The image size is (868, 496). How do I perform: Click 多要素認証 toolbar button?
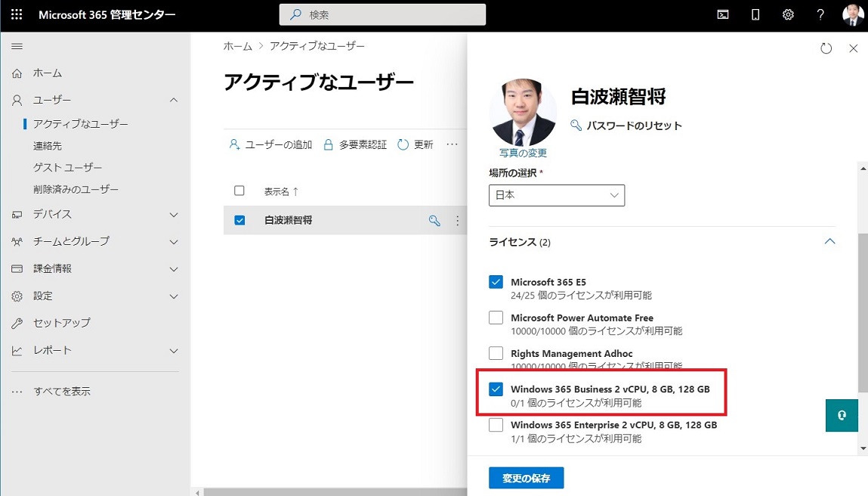[355, 144]
